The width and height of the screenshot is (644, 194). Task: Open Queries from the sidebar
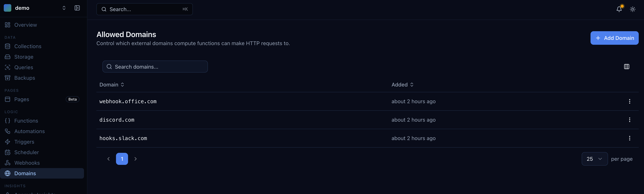tap(24, 67)
